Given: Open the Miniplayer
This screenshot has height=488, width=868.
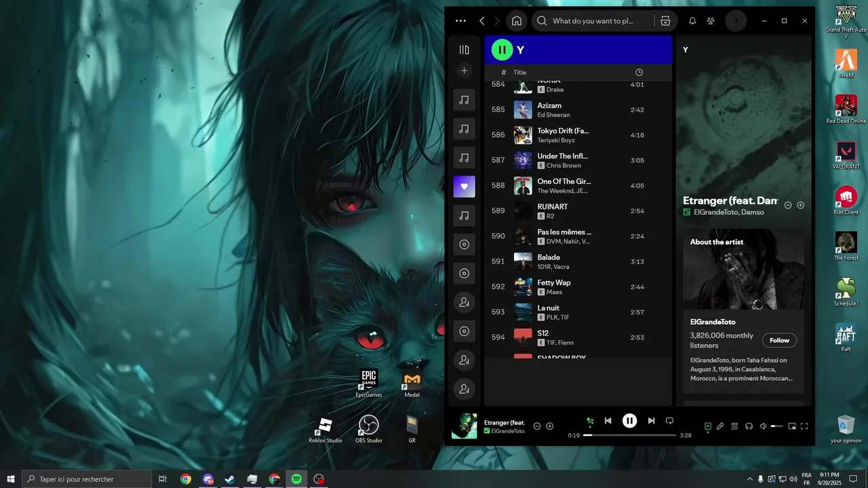Looking at the screenshot, I should [791, 426].
